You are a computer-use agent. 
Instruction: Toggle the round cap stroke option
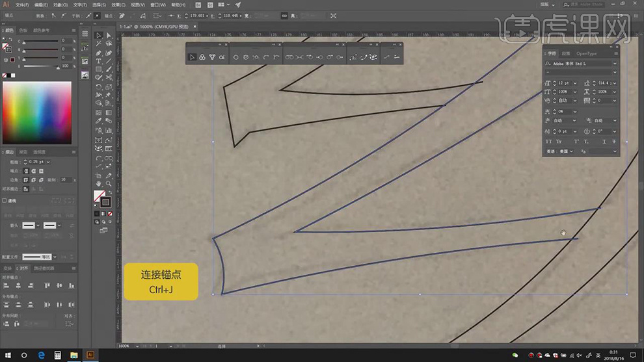pos(34,170)
